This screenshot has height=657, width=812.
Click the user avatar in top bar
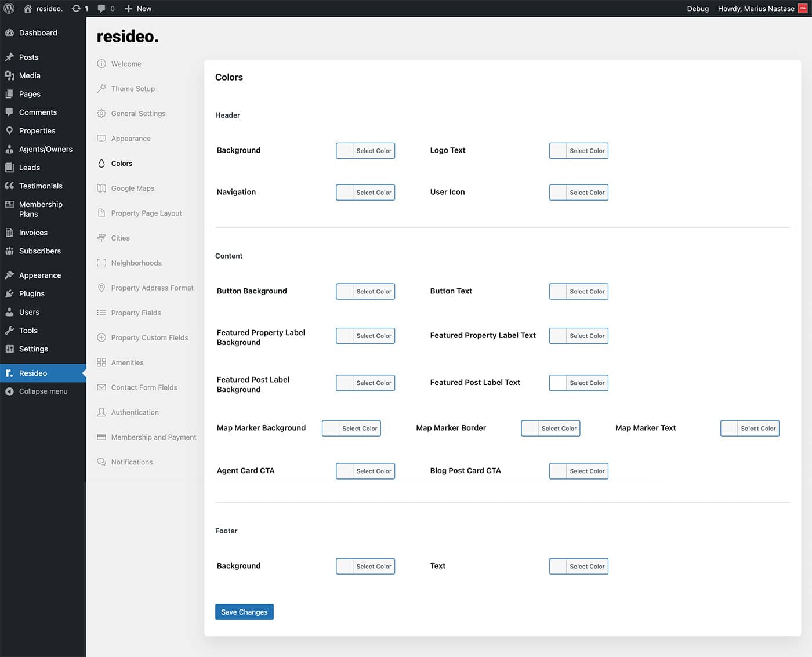tap(803, 9)
